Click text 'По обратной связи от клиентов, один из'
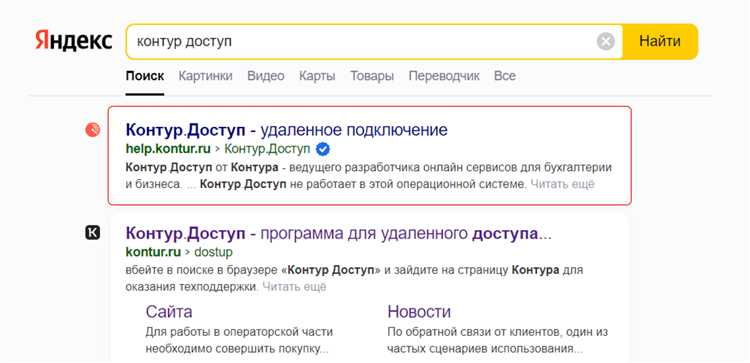This screenshot has width=750, height=363. [x=497, y=332]
